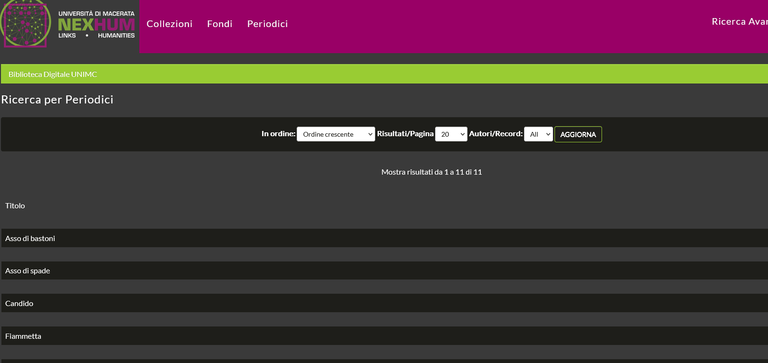
Task: Open the Periodici menu item
Action: tap(267, 24)
